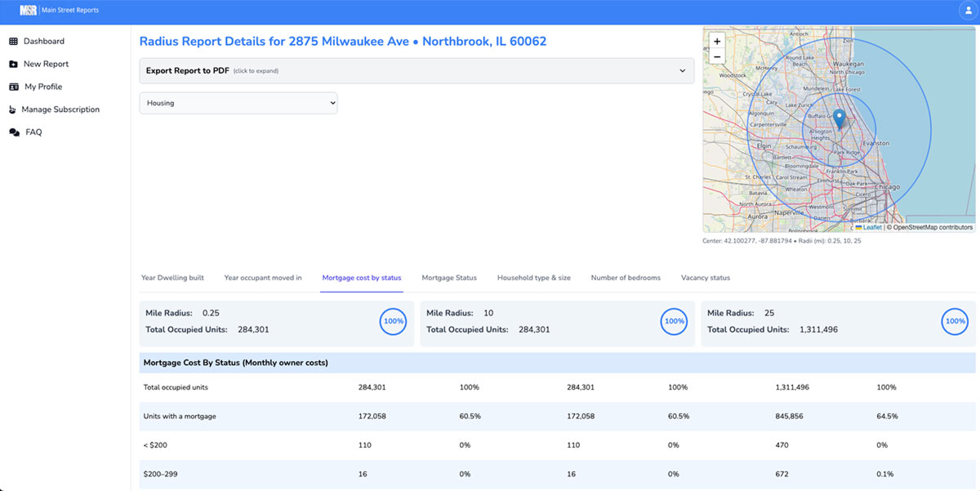The width and height of the screenshot is (980, 491).
Task: Open the Leaflet attribution link
Action: tap(871, 227)
